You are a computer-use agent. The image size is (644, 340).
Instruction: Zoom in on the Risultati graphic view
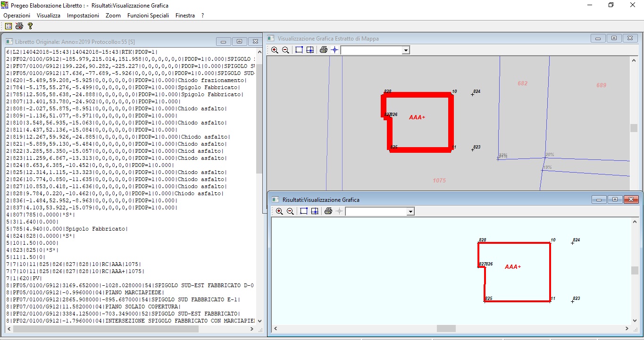(279, 211)
